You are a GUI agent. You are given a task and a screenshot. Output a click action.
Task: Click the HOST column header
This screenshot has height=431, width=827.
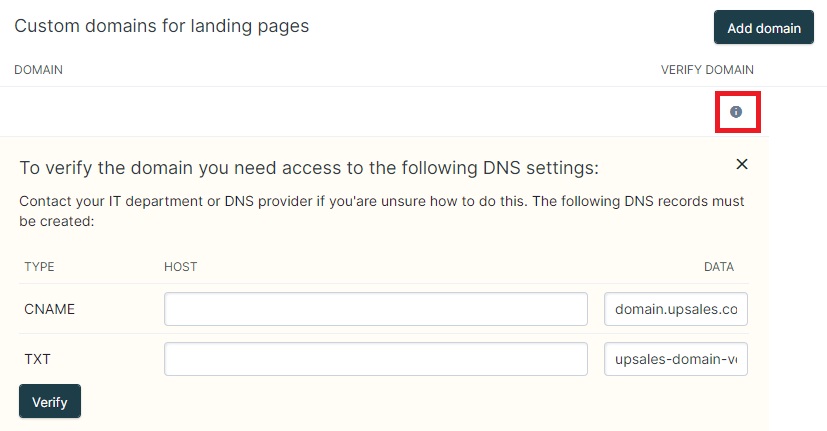pyautogui.click(x=180, y=266)
